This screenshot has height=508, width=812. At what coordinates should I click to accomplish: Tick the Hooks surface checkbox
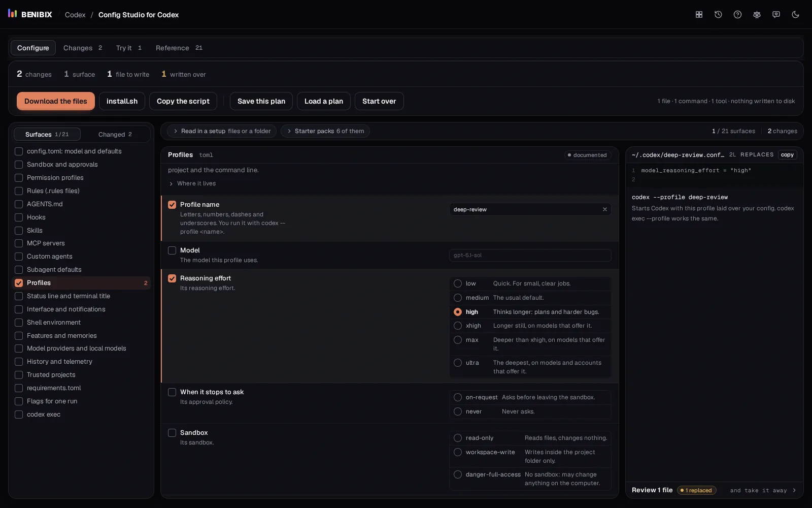(19, 217)
